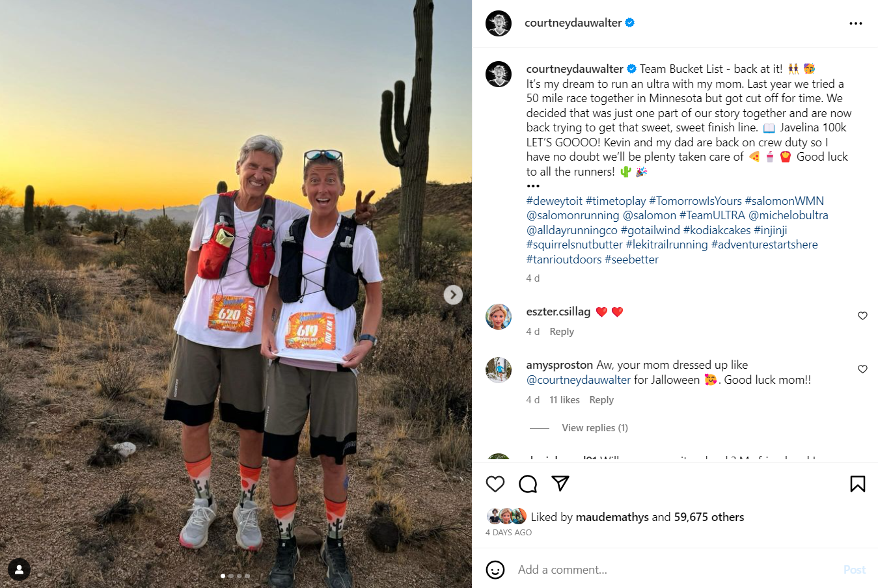This screenshot has width=878, height=588.
Task: Like amysproston's comment heart
Action: coord(862,369)
